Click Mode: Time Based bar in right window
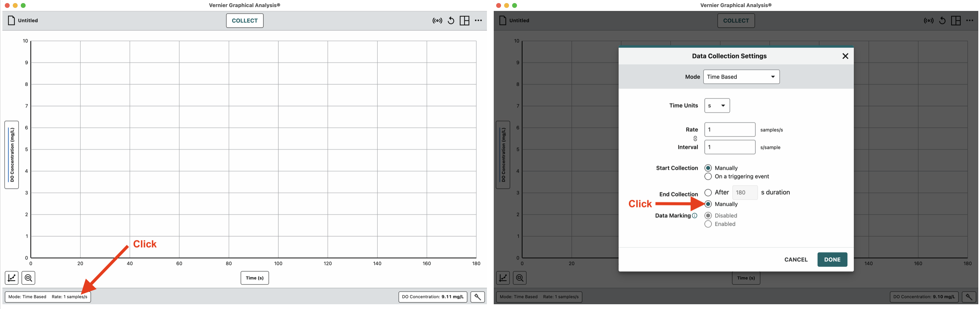This screenshot has width=980, height=309. point(539,297)
